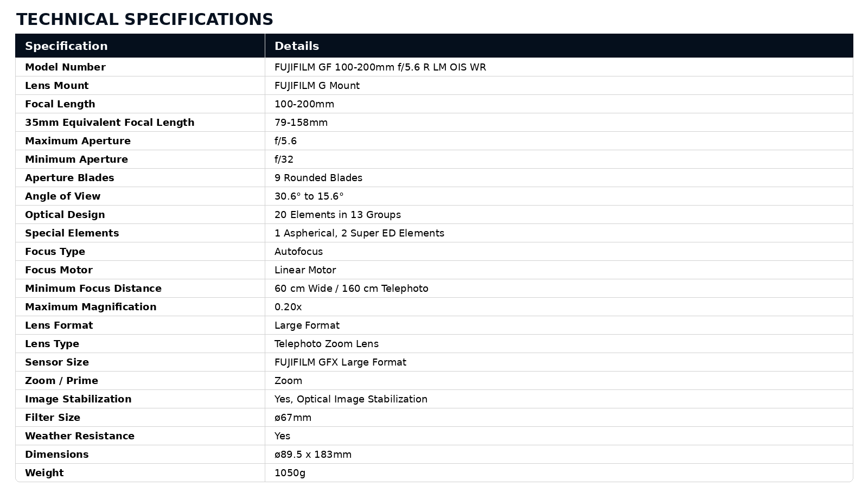Select Yes, Optical Image Stabilization

point(351,399)
